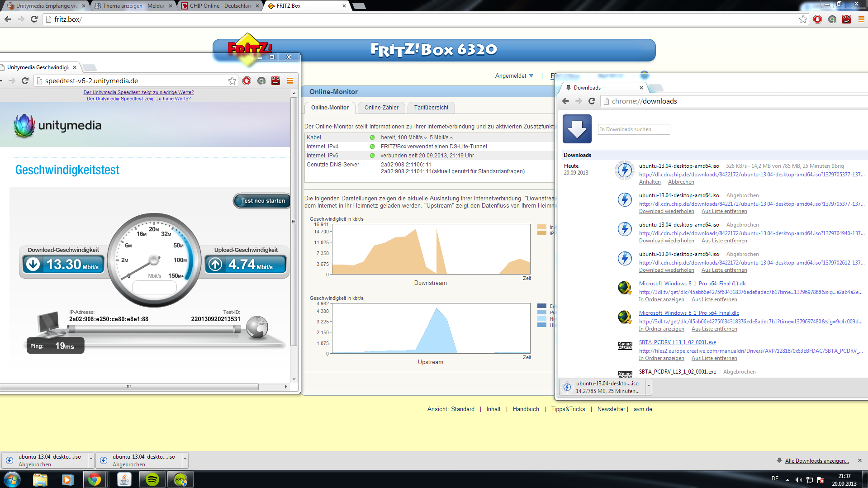Reload the fritz.box page
Image resolution: width=868 pixels, height=488 pixels.
click(x=34, y=19)
